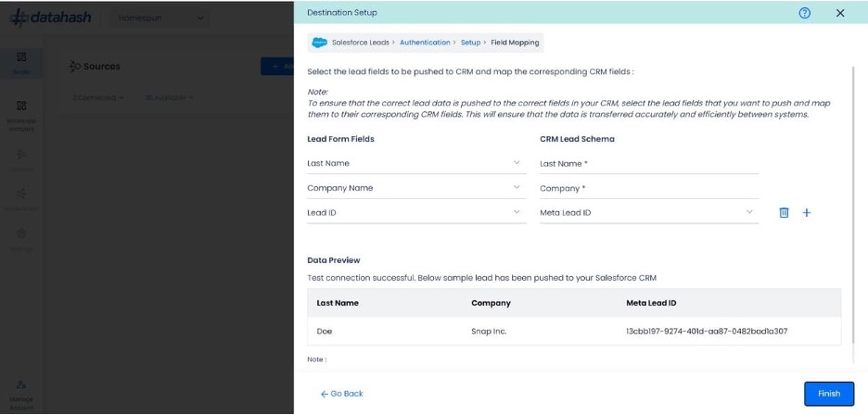Click the CRM Last Name * field
Viewport: 868px width, 415px height.
point(649,163)
